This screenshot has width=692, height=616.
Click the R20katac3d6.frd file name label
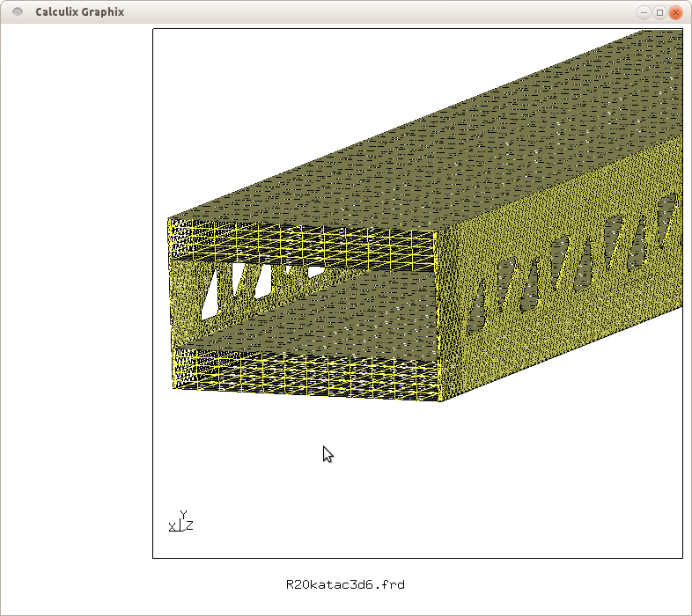(345, 584)
